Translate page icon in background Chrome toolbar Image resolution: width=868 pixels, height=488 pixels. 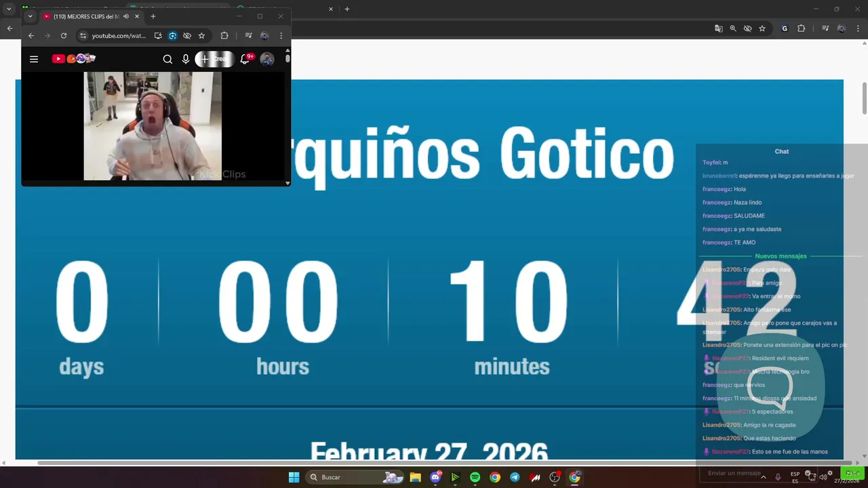719,28
